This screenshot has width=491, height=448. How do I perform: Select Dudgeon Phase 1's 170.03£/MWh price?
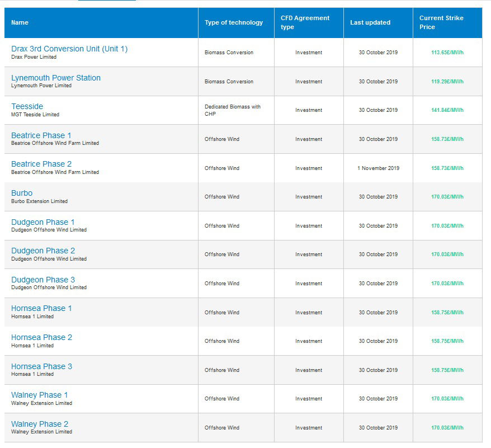point(447,226)
